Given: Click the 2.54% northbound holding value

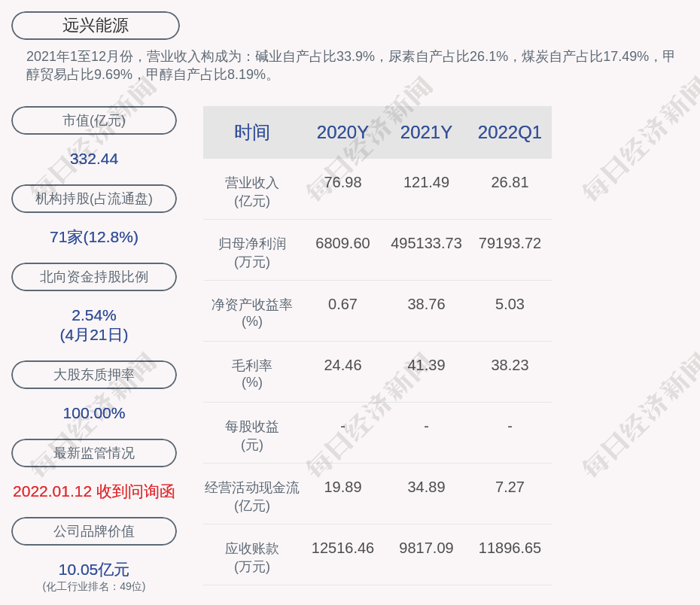Looking at the screenshot, I should click(94, 315).
